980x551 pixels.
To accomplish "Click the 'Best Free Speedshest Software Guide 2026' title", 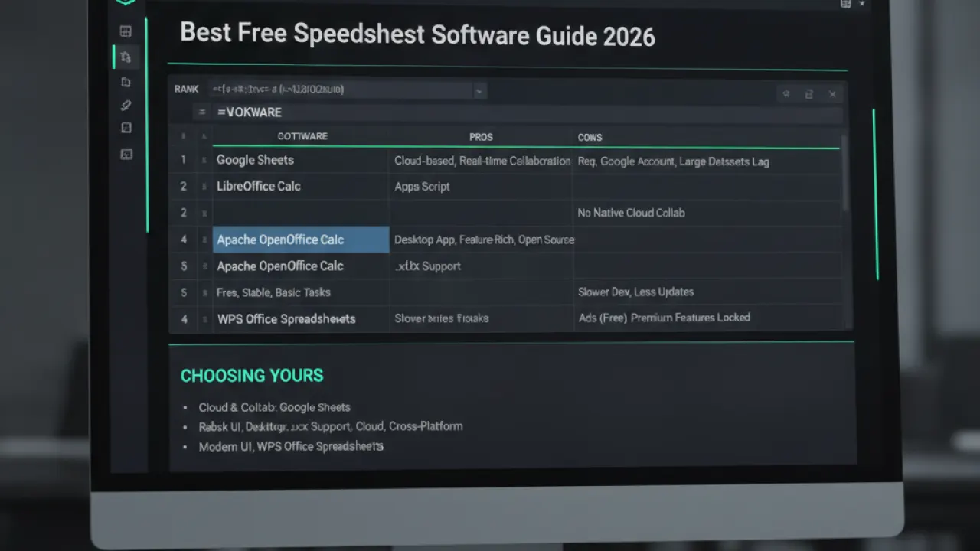I will (417, 35).
